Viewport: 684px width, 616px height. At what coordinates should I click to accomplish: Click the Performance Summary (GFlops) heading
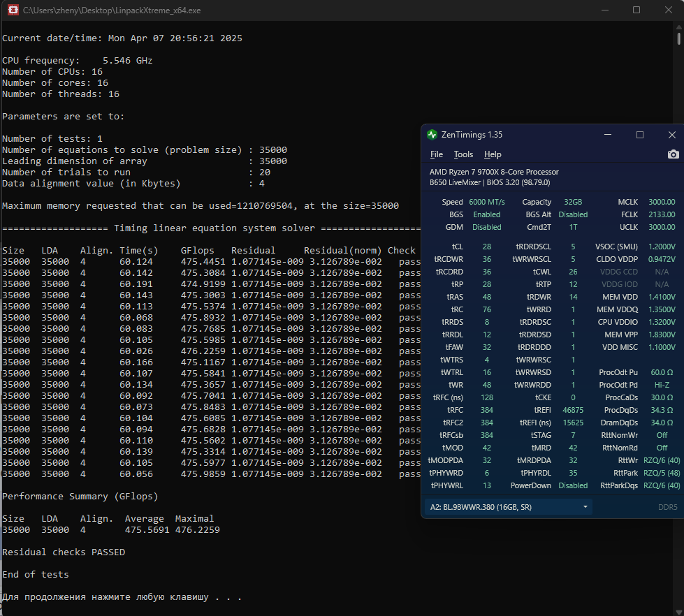pyautogui.click(x=80, y=497)
